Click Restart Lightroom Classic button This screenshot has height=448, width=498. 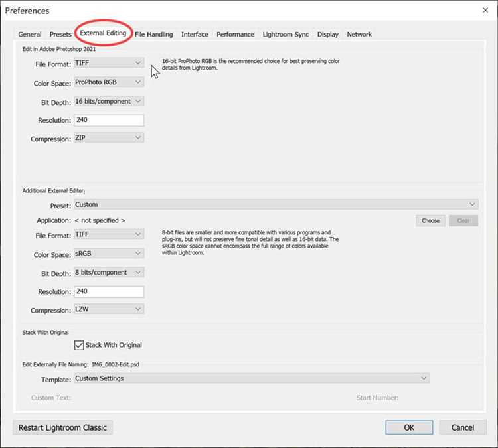pyautogui.click(x=62, y=427)
